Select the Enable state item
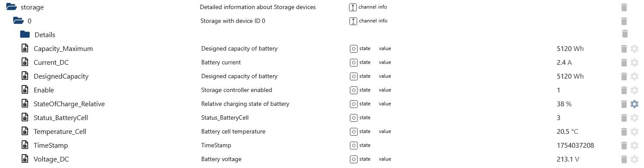The width and height of the screenshot is (644, 168). coord(44,90)
